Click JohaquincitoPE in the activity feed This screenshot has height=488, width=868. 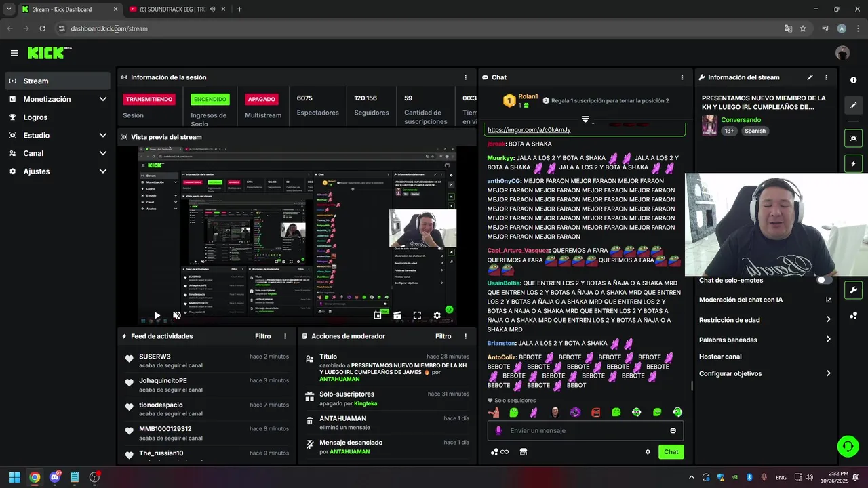coord(163,380)
